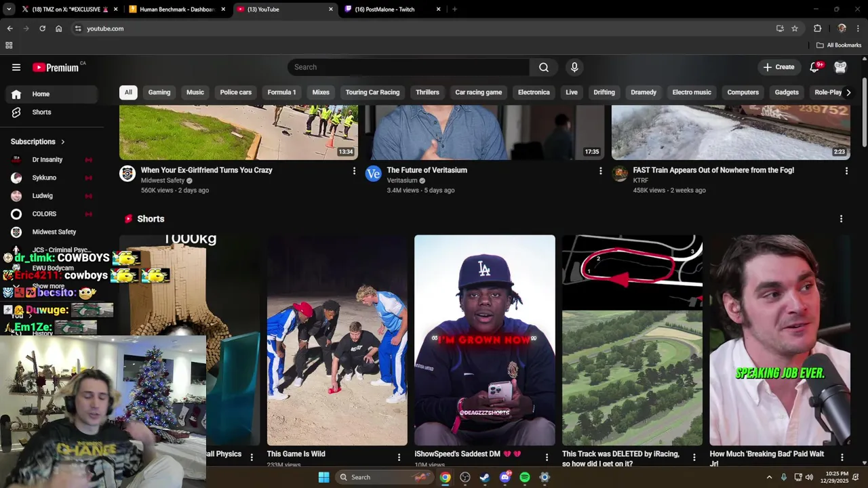Viewport: 868px width, 488px height.
Task: Open the Veritasium channel avatar
Action: click(373, 174)
